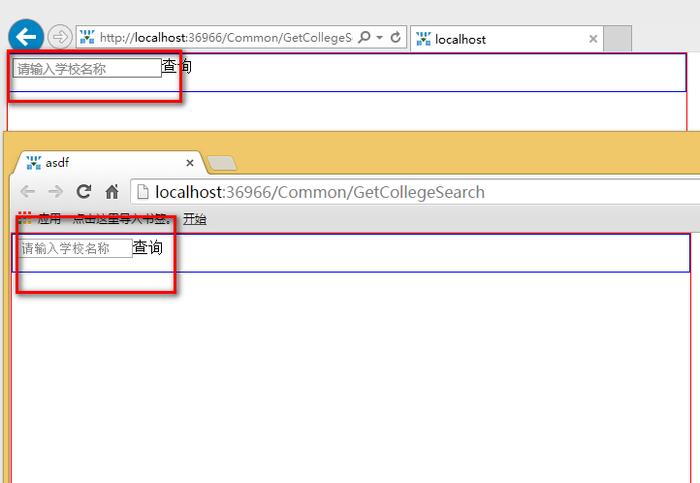Screen dimensions: 700x483
Task: Click Chrome's forward arrow
Action: tap(55, 192)
